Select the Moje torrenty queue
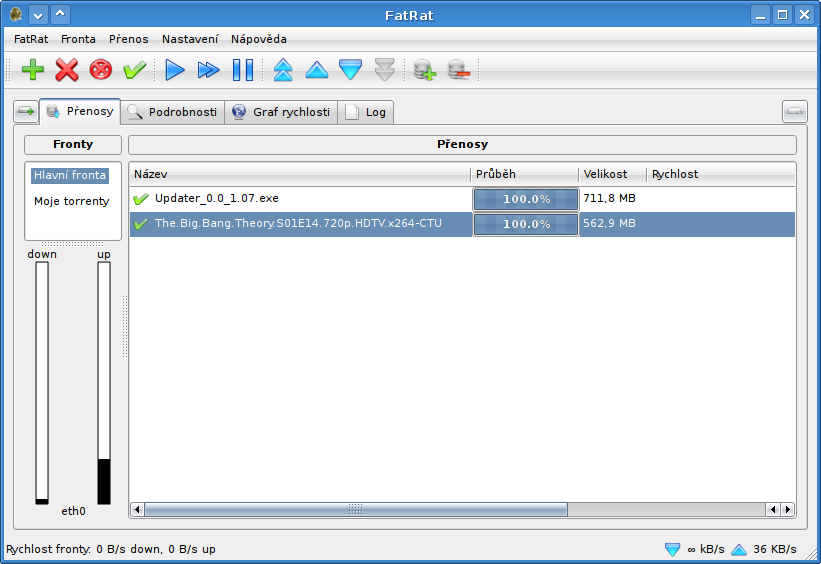Image resolution: width=821 pixels, height=564 pixels. pyautogui.click(x=72, y=201)
